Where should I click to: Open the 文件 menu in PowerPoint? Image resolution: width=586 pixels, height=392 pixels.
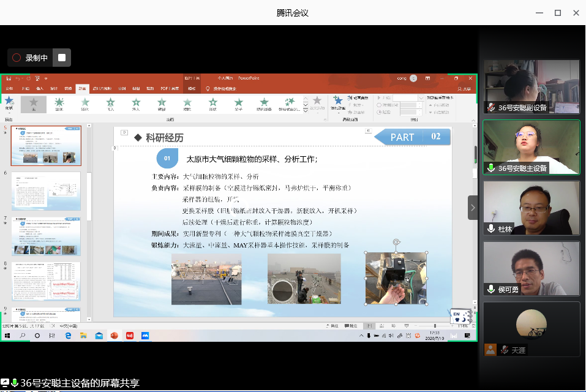coord(9,89)
